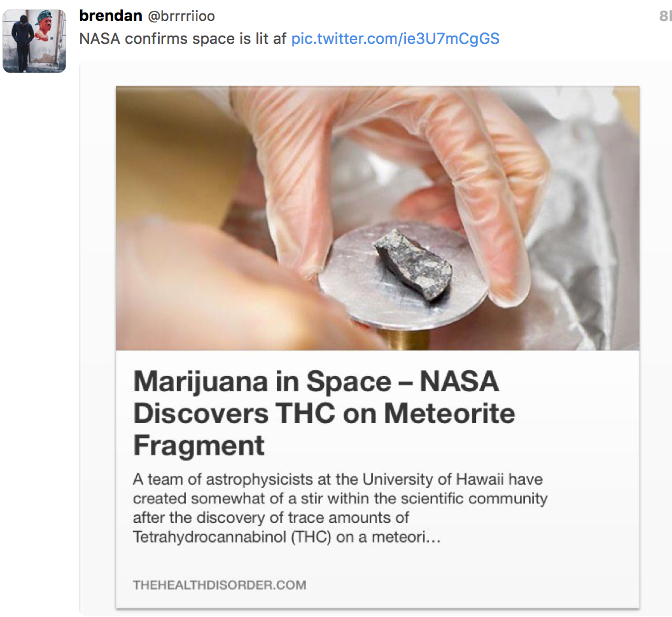Open brendan's profile avatar picture

34,41
